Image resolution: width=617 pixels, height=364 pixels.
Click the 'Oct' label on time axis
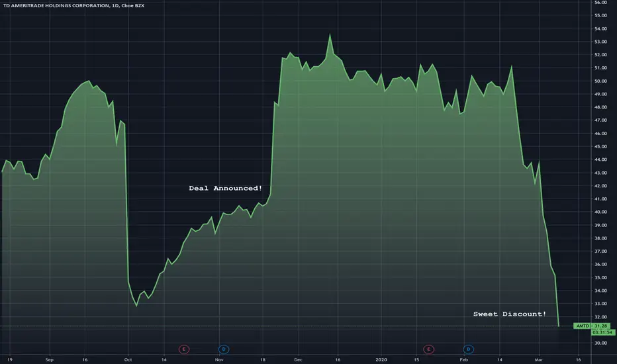coord(128,359)
